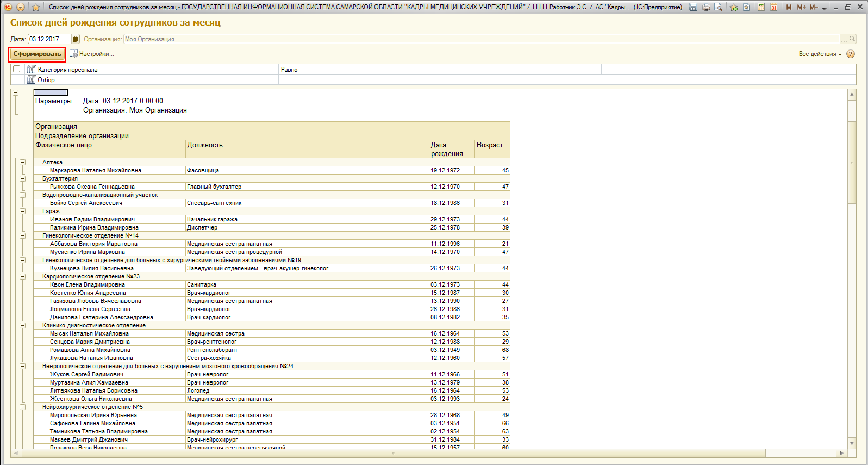Open the calendar icon showing 31
This screenshot has width=868, height=465.
click(773, 7)
